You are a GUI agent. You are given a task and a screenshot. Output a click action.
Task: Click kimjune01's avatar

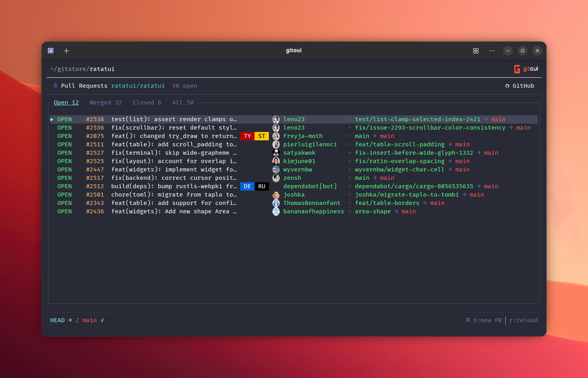(x=276, y=161)
